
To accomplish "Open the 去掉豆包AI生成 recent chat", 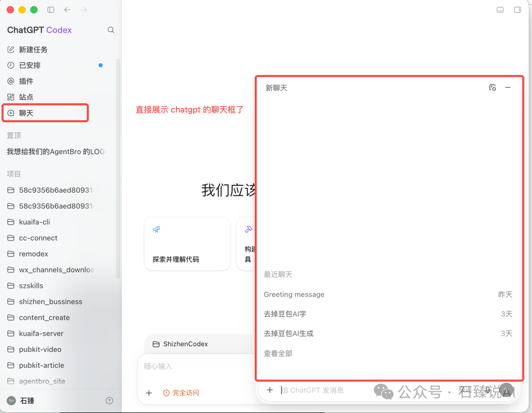I will pyautogui.click(x=388, y=334).
